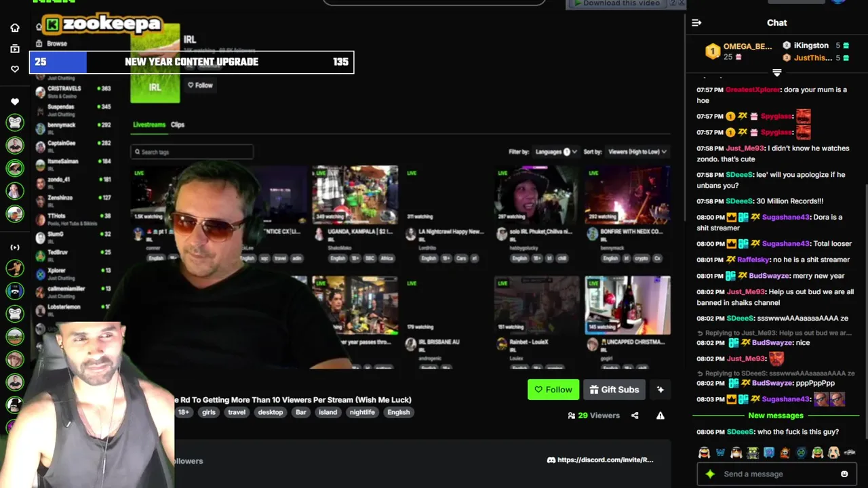Select the nightlife stream tag
This screenshot has width=868, height=488.
362,412
